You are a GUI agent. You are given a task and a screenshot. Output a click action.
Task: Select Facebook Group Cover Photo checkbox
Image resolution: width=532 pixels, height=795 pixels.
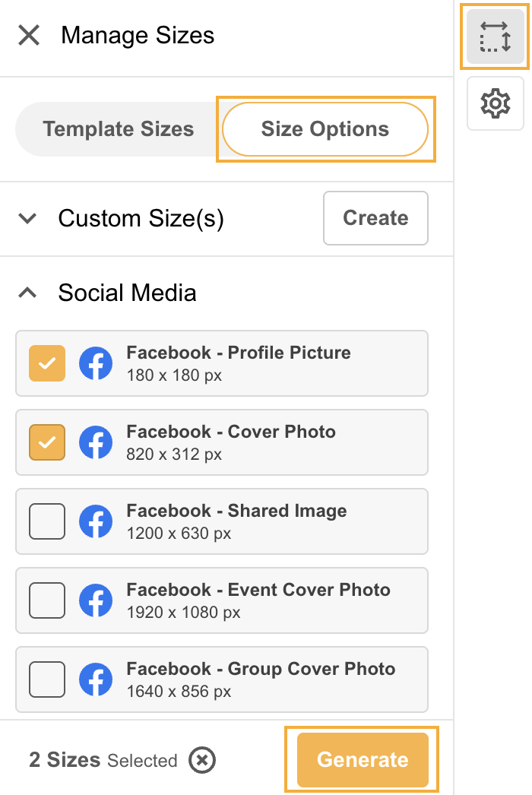(x=47, y=679)
